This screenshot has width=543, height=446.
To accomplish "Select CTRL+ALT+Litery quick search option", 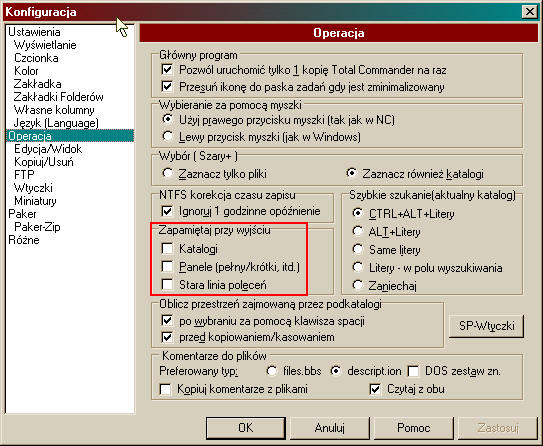I will [357, 213].
